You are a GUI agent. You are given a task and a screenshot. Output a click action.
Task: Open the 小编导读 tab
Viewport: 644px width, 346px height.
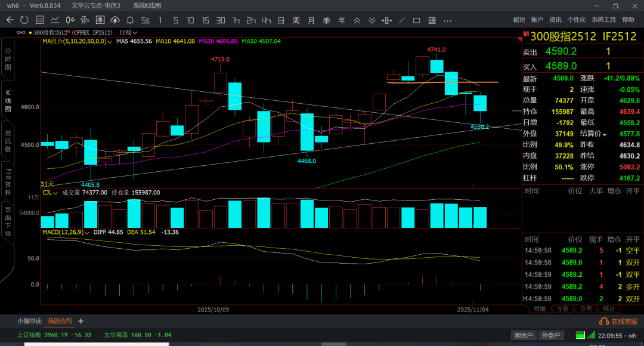[x=29, y=321]
